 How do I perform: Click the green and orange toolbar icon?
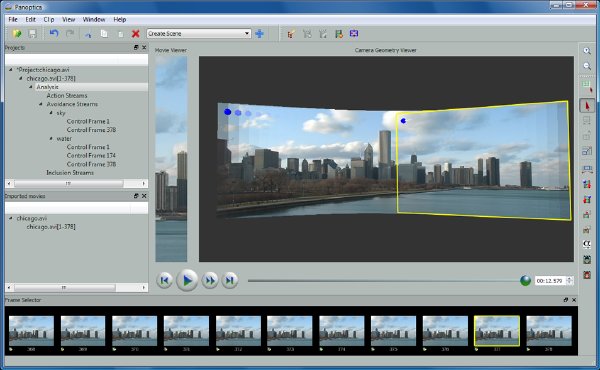pos(339,34)
